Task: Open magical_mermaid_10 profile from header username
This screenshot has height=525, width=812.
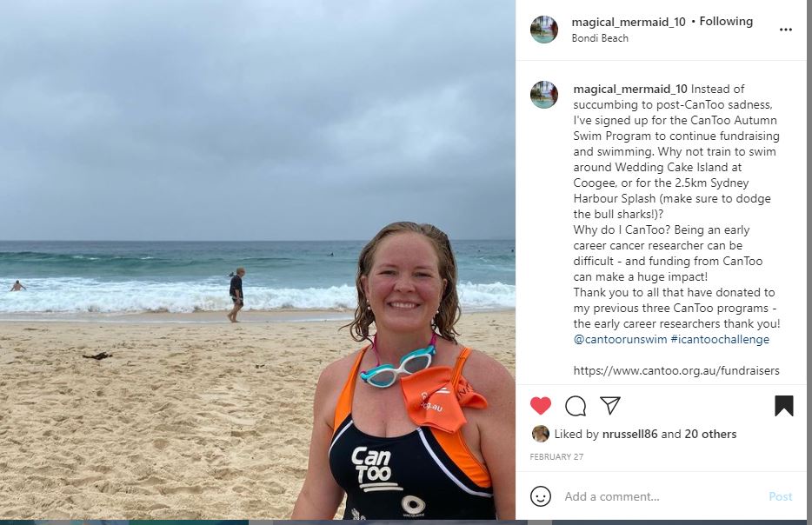Action: (x=629, y=22)
